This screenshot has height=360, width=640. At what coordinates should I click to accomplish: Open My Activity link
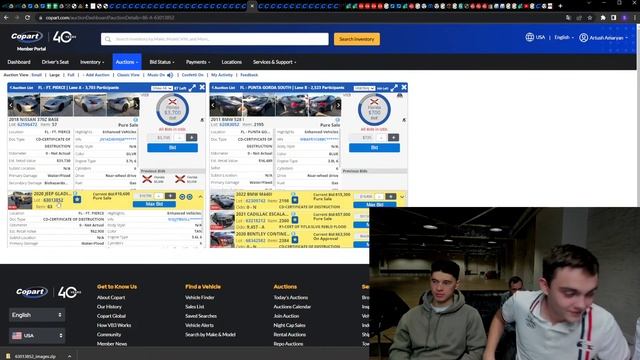(222, 75)
